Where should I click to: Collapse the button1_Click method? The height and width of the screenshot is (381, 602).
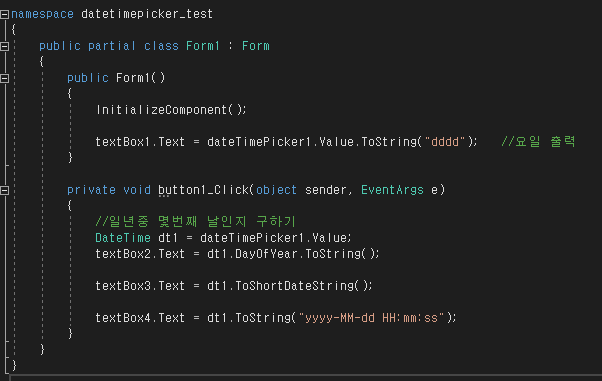5,190
